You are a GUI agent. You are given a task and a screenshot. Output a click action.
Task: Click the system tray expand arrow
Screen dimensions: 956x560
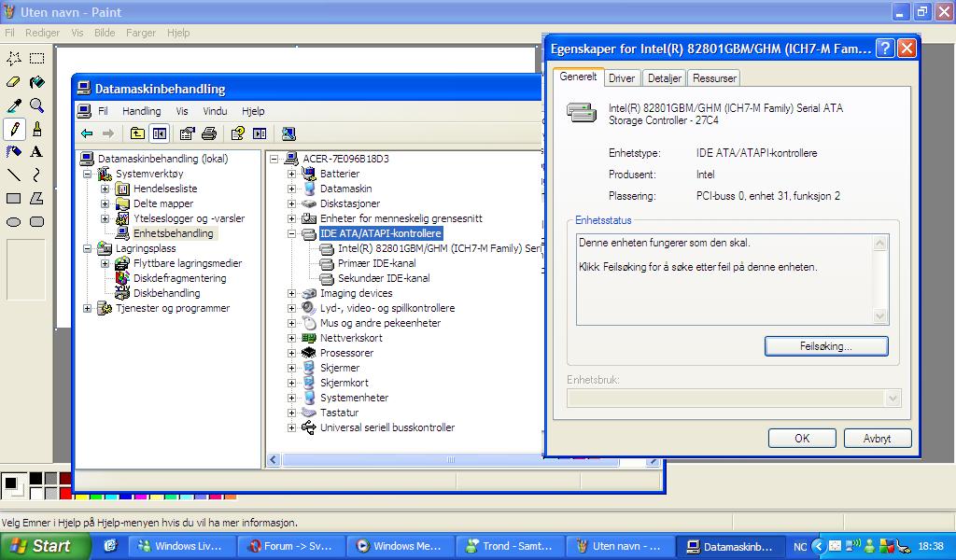[x=819, y=546]
